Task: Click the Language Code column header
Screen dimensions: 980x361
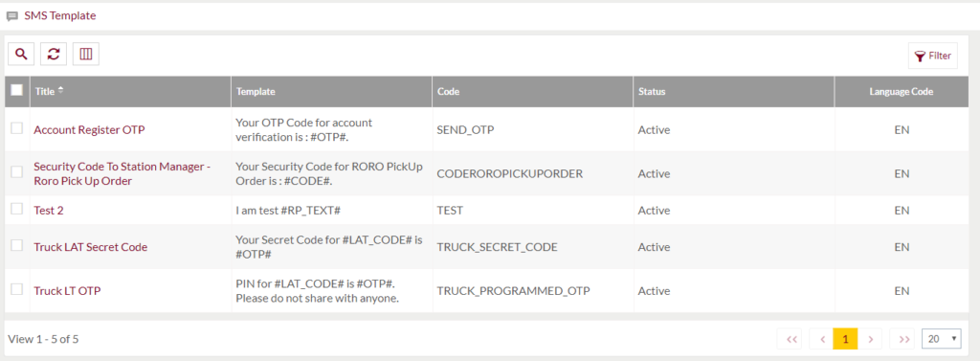Action: [x=902, y=91]
